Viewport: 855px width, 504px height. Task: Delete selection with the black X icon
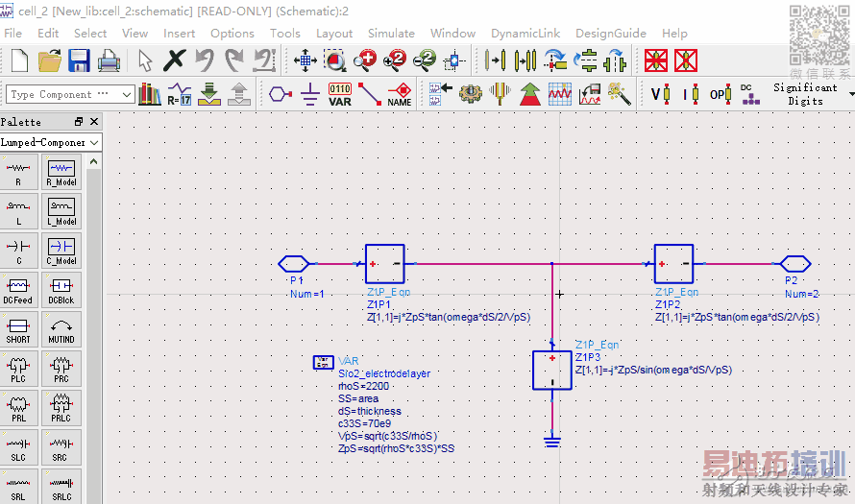(x=175, y=60)
